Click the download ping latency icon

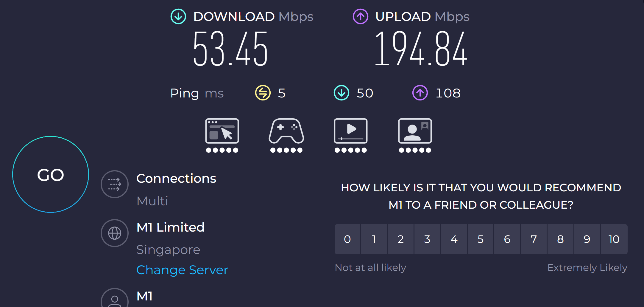(342, 93)
